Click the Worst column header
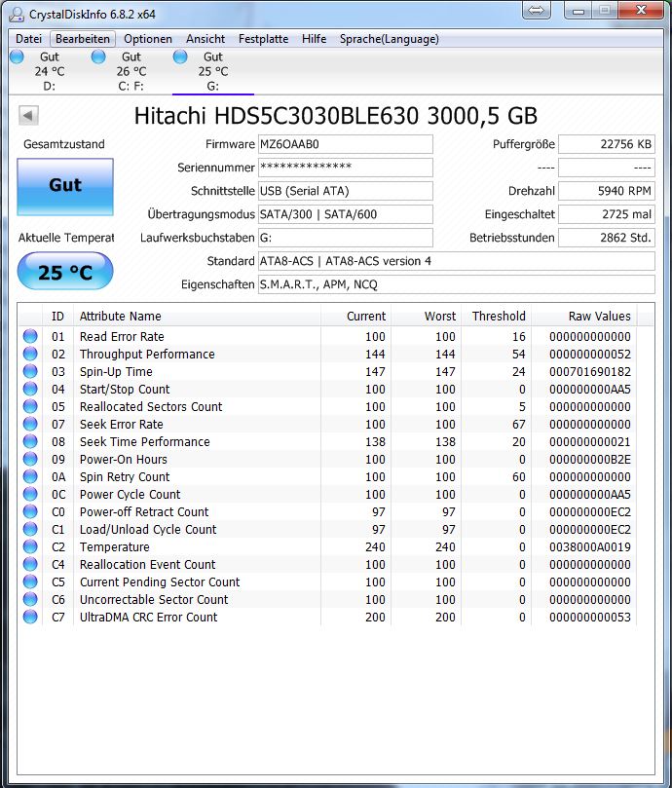 (x=426, y=317)
